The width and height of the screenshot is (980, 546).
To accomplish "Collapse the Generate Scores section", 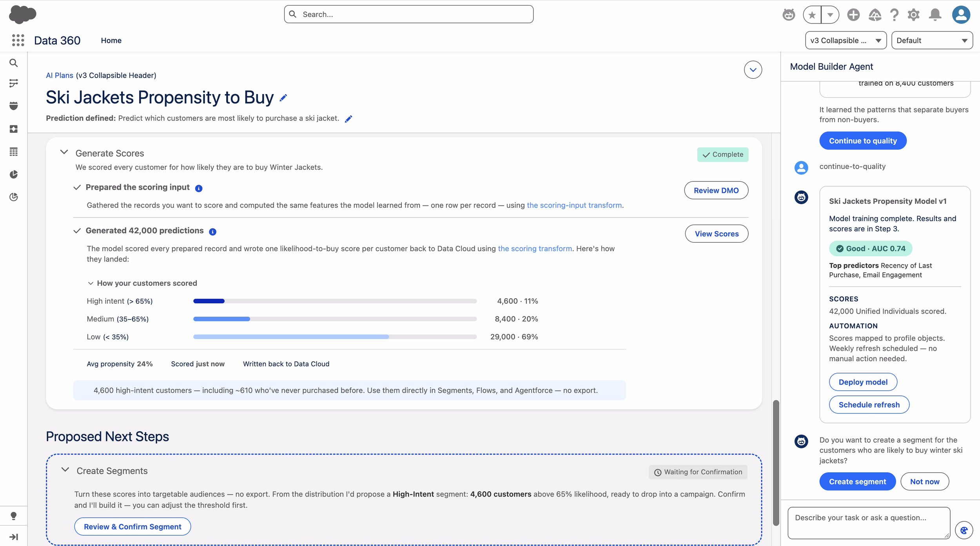I will [64, 152].
